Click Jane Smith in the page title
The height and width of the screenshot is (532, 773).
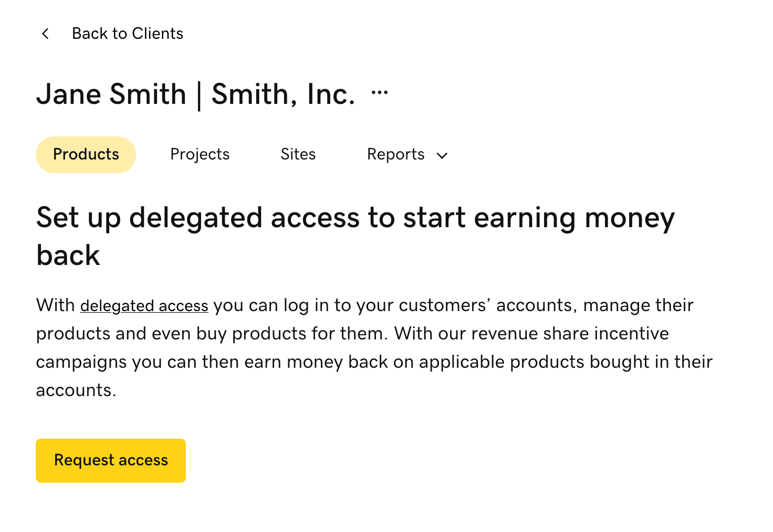coord(111,94)
